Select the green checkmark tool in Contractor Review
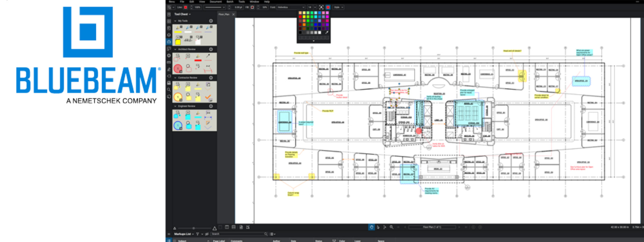The height and width of the screenshot is (242, 644). click(208, 98)
